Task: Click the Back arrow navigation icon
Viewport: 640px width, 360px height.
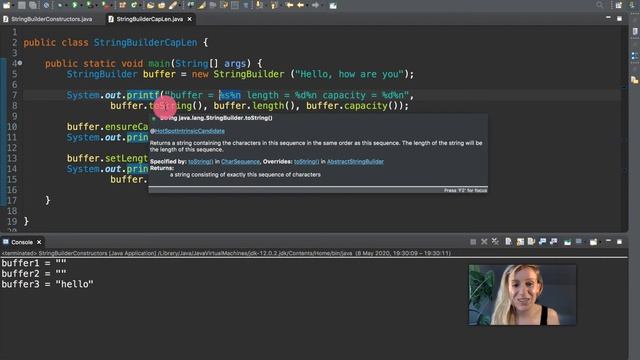Action: pyautogui.click(x=301, y=5)
